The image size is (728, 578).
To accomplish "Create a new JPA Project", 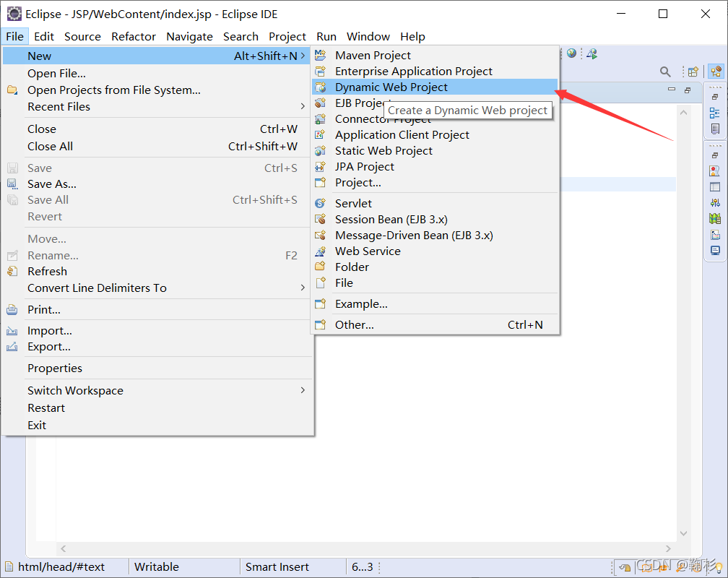I will (435, 166).
